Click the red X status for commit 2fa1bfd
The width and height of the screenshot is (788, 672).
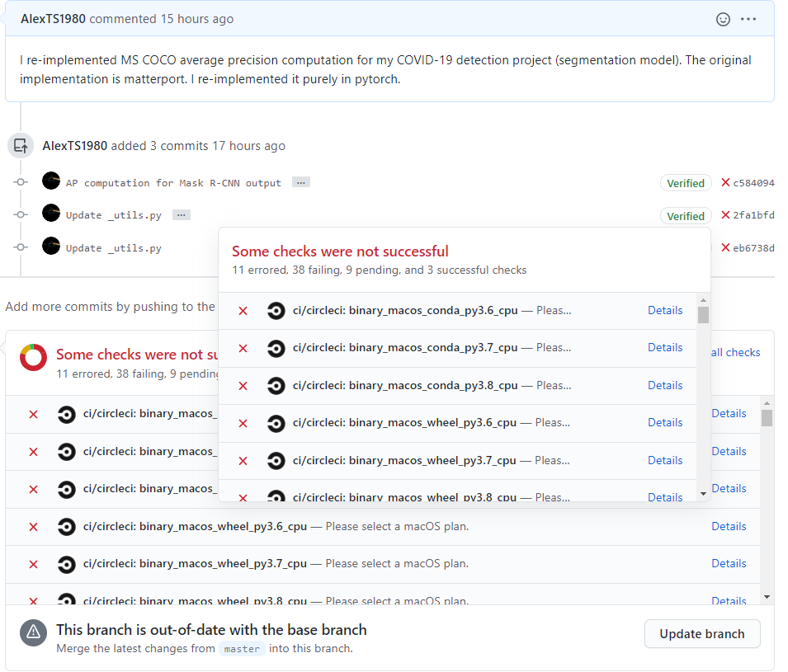725,215
